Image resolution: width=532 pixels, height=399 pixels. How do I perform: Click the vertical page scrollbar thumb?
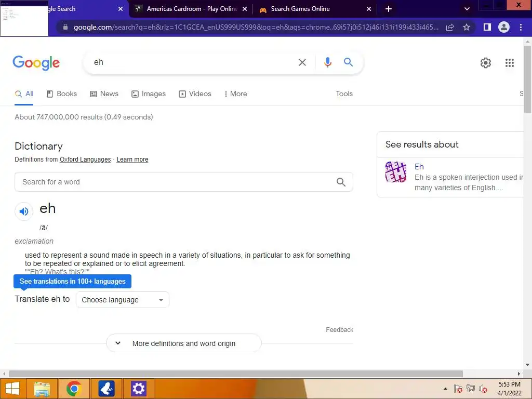(527, 79)
